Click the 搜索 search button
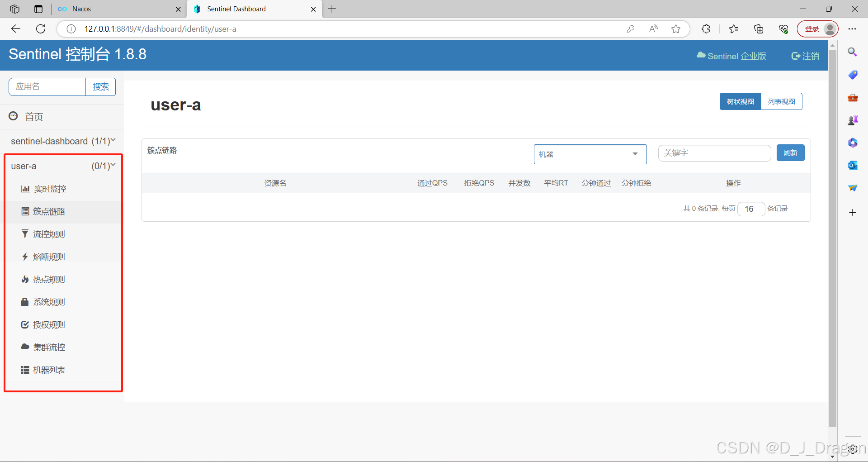Screen dimensions: 868x462 [x=101, y=86]
